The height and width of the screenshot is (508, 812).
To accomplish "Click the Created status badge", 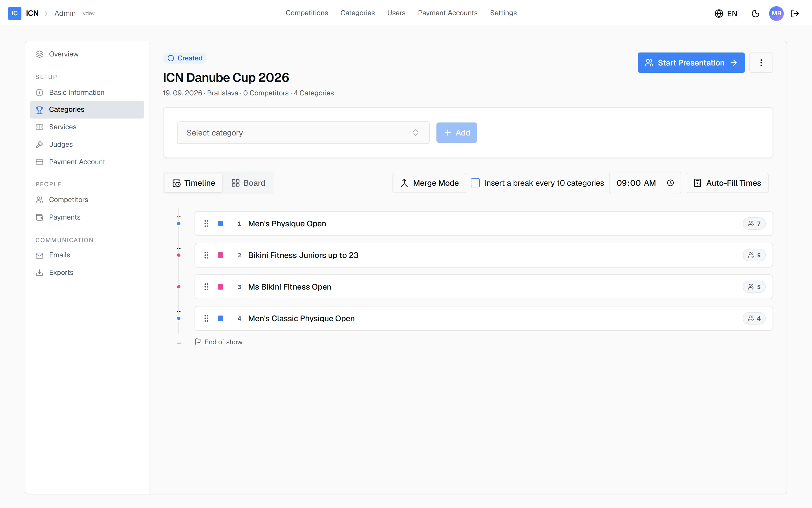I will point(185,58).
